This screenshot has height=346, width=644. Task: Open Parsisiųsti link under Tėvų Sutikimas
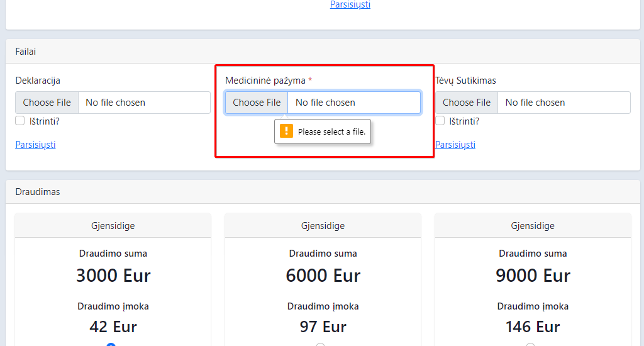(455, 144)
